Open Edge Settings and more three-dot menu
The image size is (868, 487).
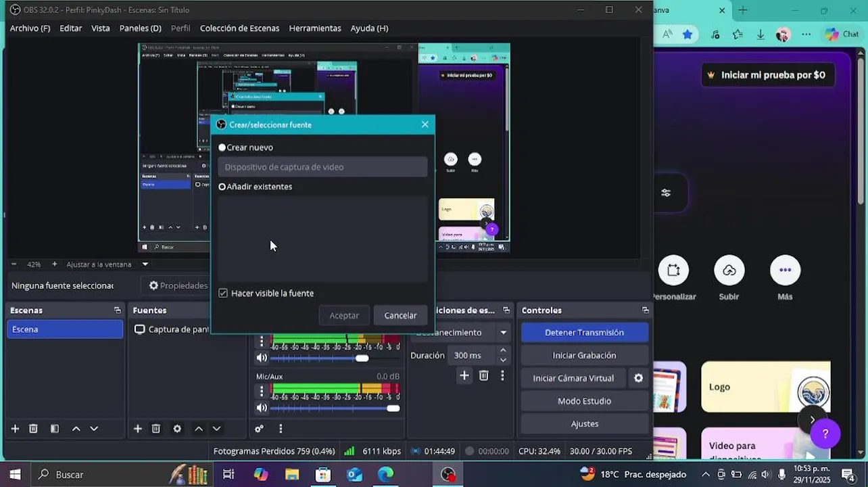806,34
